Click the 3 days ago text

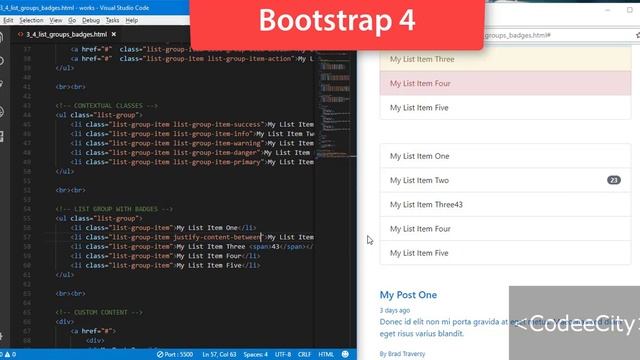395,310
